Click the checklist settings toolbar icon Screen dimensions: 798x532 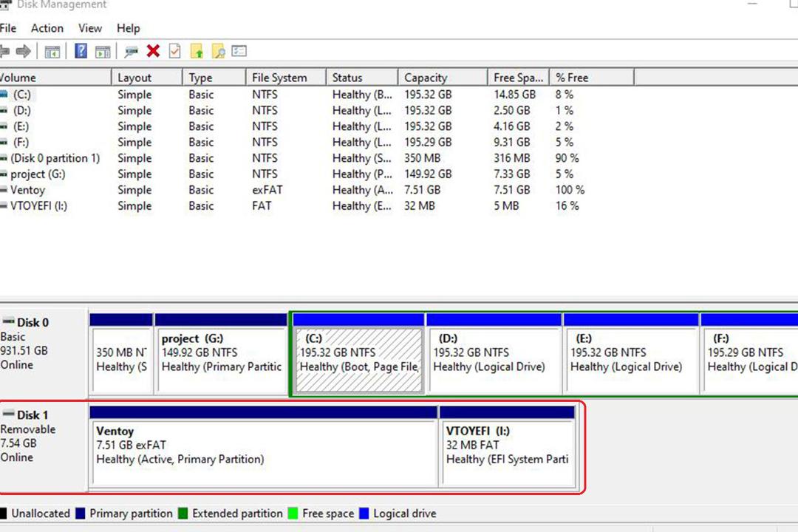coord(239,51)
